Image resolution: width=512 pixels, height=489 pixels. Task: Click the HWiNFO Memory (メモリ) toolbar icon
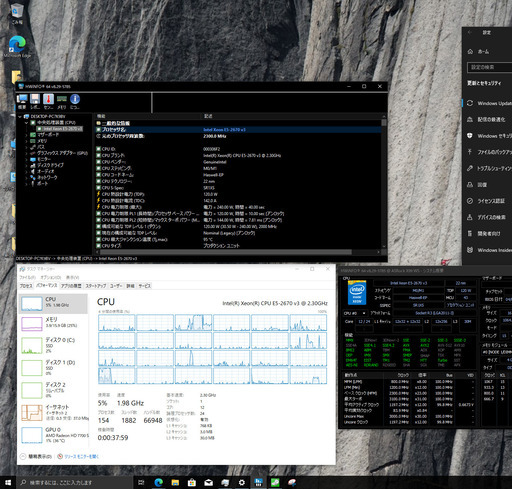tap(62, 101)
